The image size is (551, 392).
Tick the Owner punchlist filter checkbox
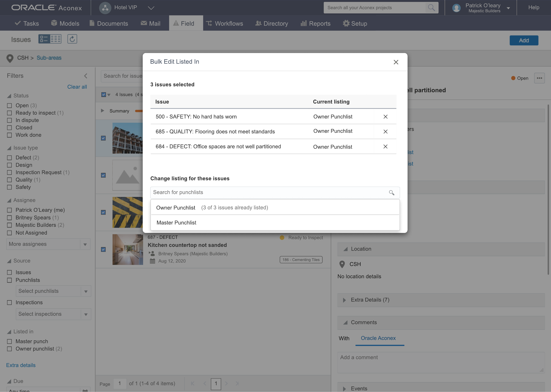point(9,349)
